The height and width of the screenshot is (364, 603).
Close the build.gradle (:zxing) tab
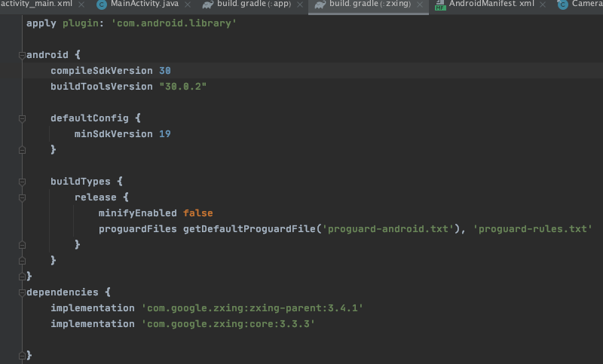tap(420, 5)
